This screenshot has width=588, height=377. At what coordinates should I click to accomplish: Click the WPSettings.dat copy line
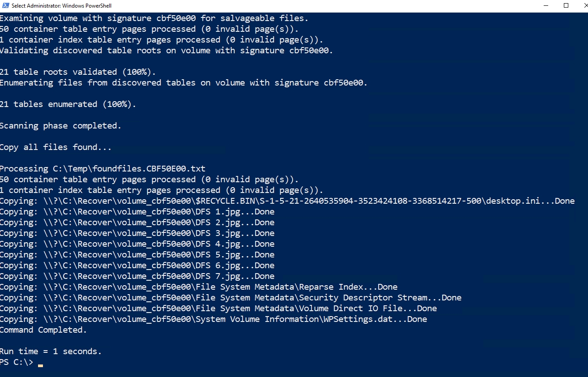click(213, 319)
